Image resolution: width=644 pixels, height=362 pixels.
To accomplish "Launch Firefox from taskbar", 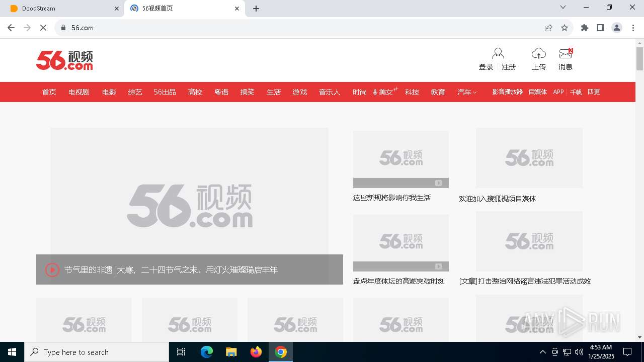I will coord(256,352).
